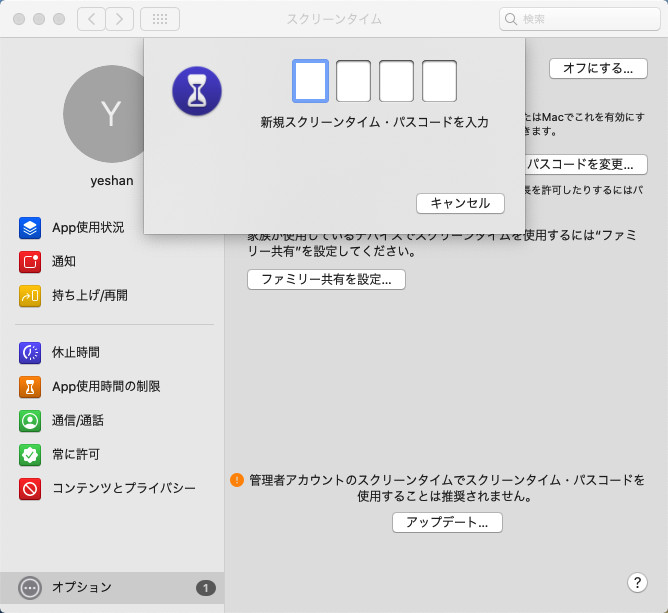This screenshot has width=668, height=613.
Task: Click the オプション ellipsis icon
Action: tap(30, 588)
